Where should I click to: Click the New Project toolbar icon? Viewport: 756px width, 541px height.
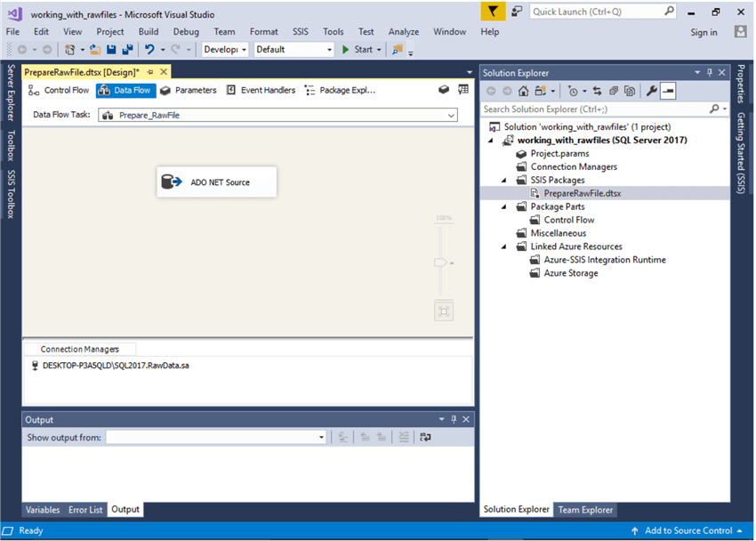[x=70, y=49]
